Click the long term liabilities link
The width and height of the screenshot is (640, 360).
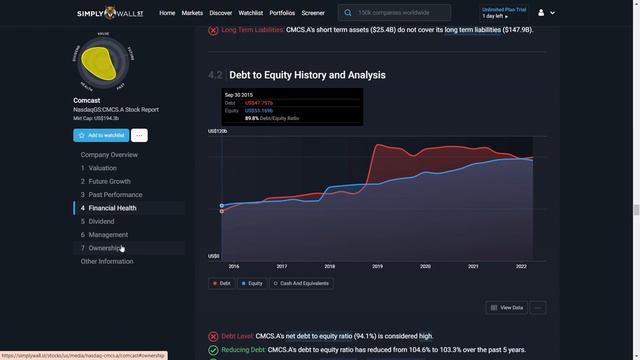point(473,30)
